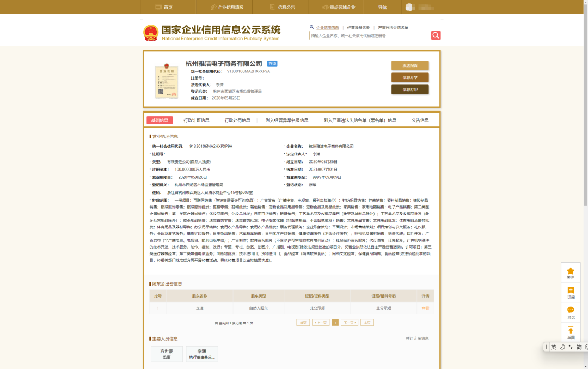Open 重点领域企业 in the top navigation
Screen dimensions: 588x369
pyautogui.click(x=339, y=7)
